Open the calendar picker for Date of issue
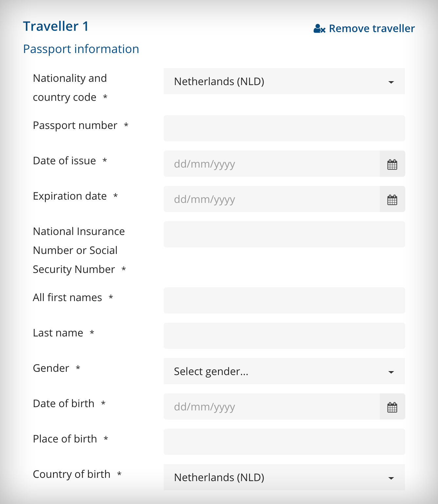This screenshot has width=438, height=504. [392, 164]
